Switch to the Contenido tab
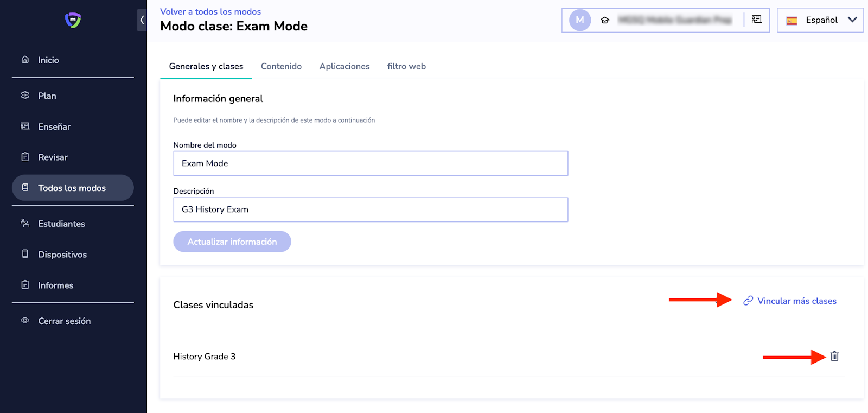 (x=281, y=66)
